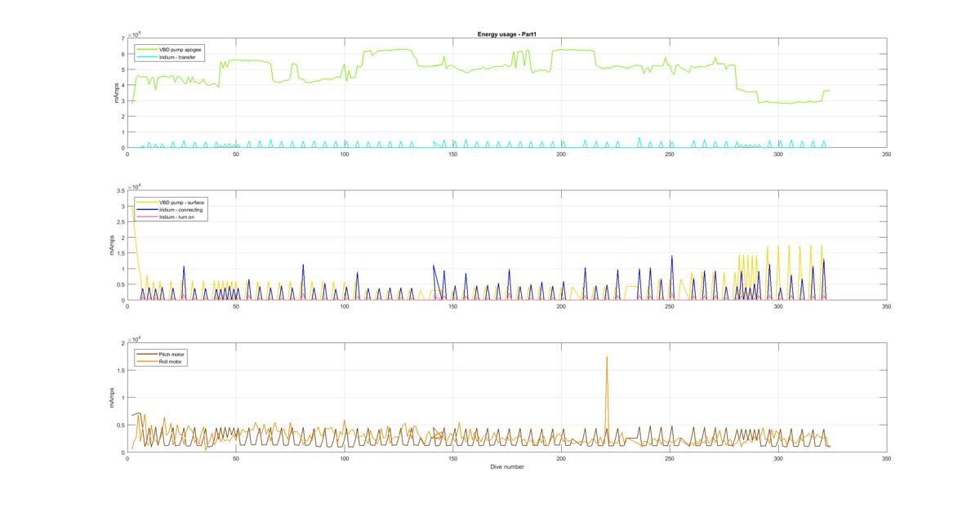Click the 'Energy usage - Part1' plot title
980x508 pixels.
pyautogui.click(x=507, y=33)
